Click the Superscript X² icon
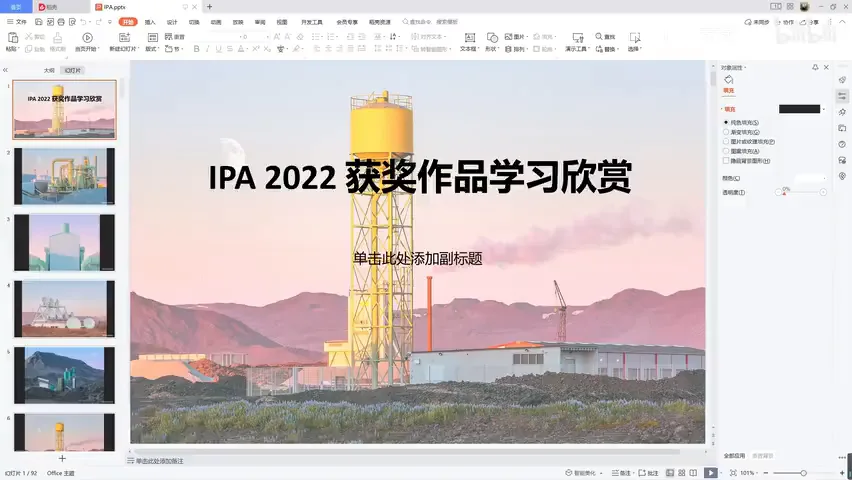Viewport: 852px width, 480px height. tap(255, 49)
